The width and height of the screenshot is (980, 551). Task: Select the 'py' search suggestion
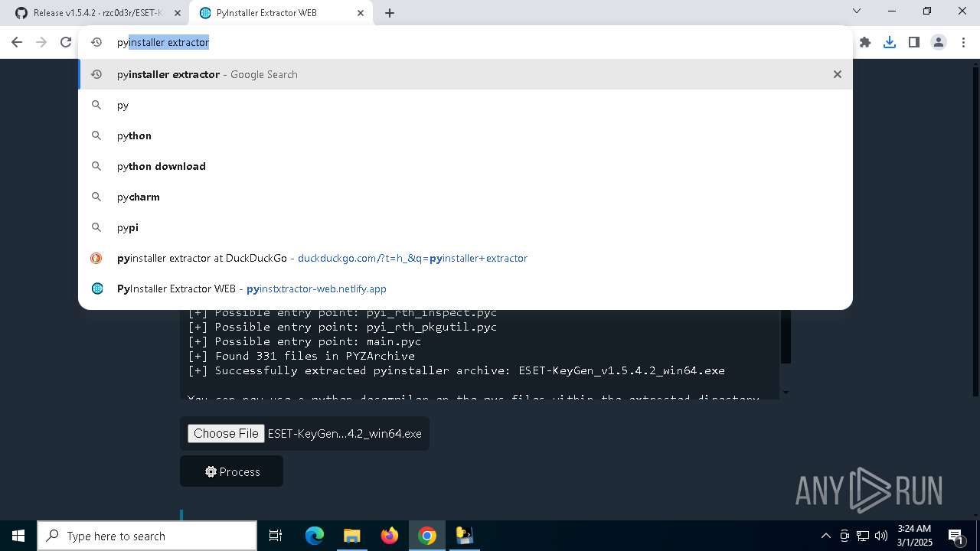(x=465, y=105)
